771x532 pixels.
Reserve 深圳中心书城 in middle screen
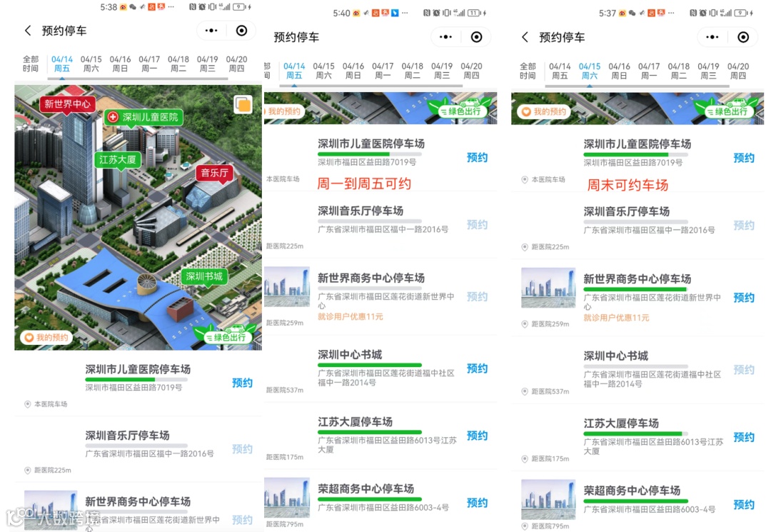477,368
